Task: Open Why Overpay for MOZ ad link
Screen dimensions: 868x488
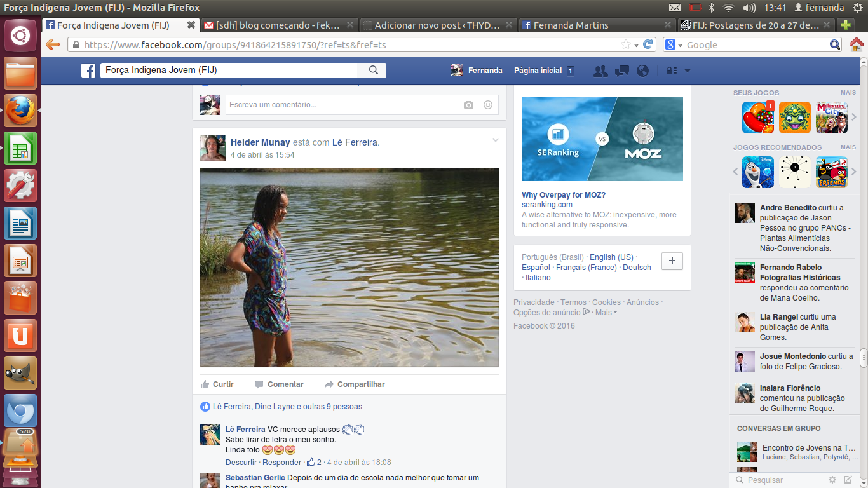Action: point(564,195)
